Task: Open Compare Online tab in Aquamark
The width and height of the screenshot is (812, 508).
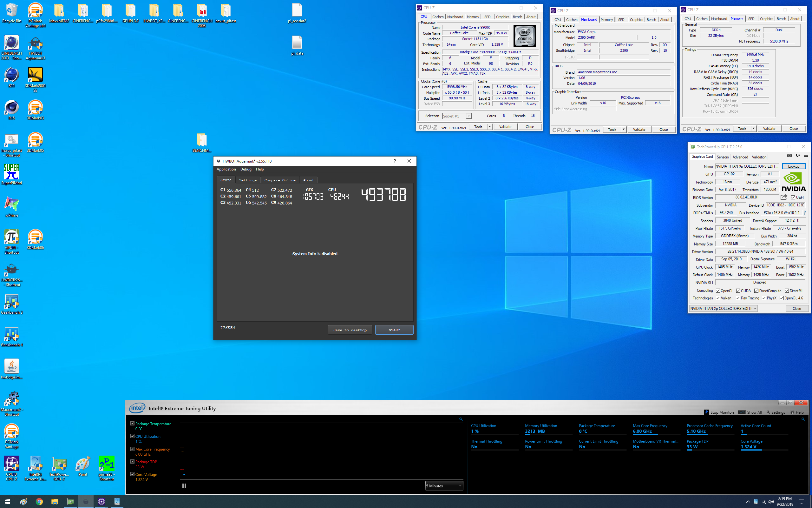Action: tap(279, 180)
